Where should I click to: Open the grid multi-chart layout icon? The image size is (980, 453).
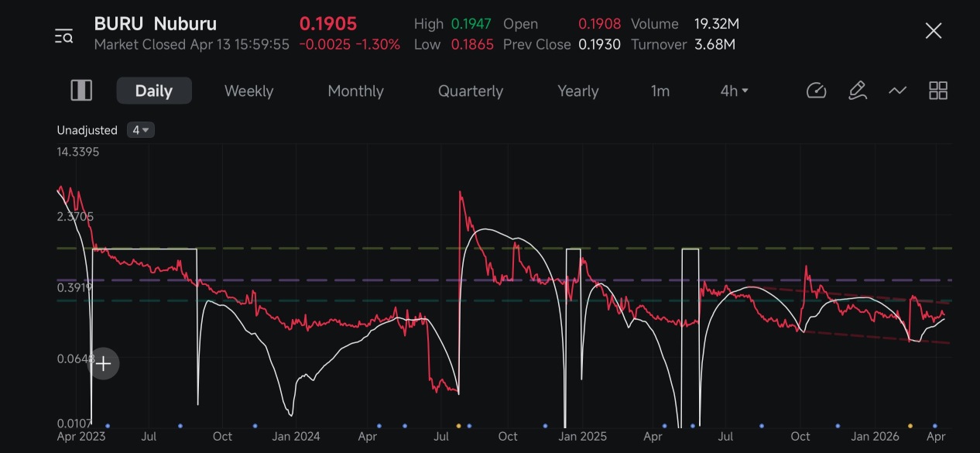938,91
